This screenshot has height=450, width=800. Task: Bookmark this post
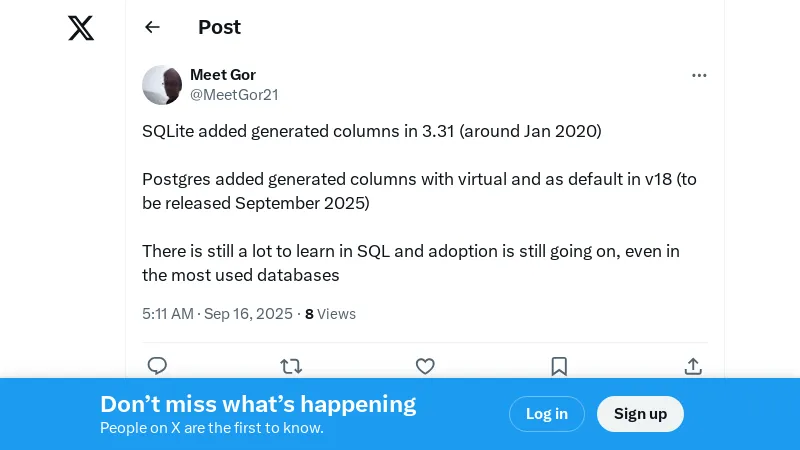(559, 366)
